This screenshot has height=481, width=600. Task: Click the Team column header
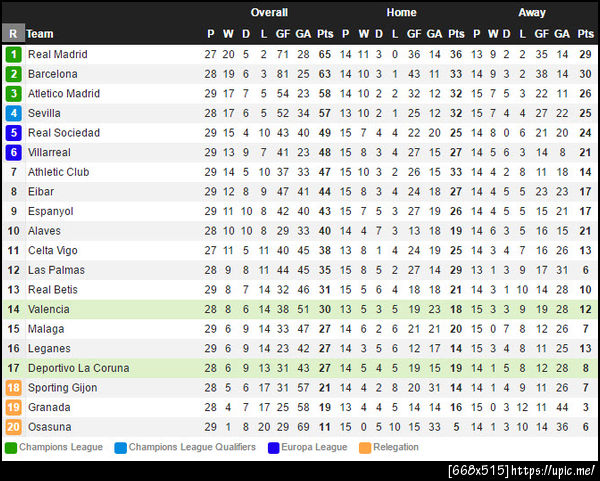(40, 34)
